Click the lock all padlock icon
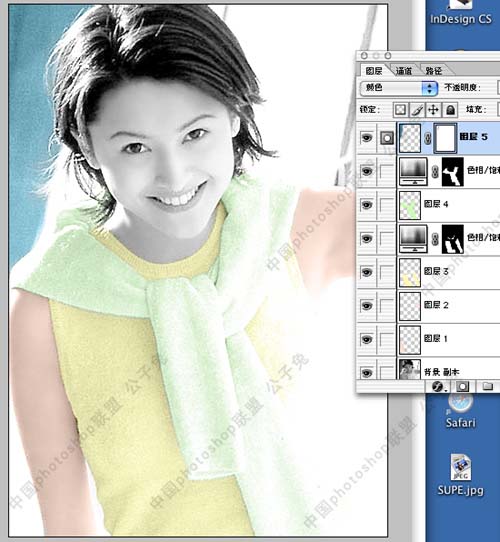The image size is (500, 542). pyautogui.click(x=450, y=110)
